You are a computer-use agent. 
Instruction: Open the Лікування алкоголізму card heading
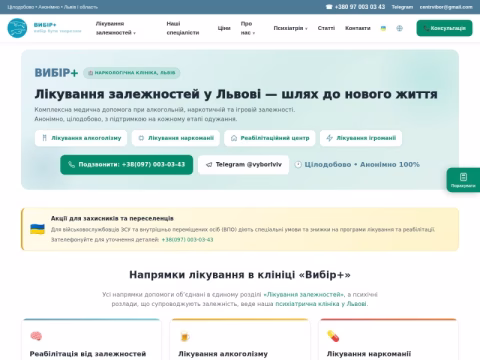223,354
